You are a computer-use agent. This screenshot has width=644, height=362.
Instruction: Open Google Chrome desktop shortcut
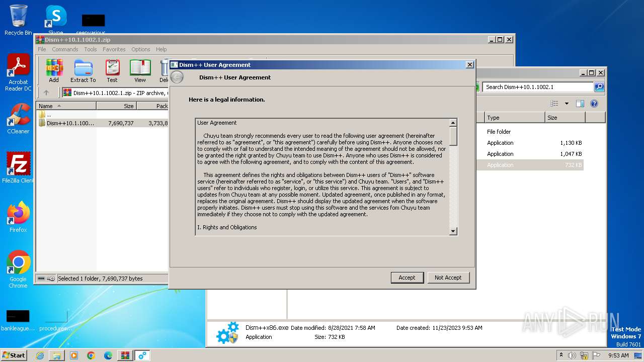pos(18,269)
